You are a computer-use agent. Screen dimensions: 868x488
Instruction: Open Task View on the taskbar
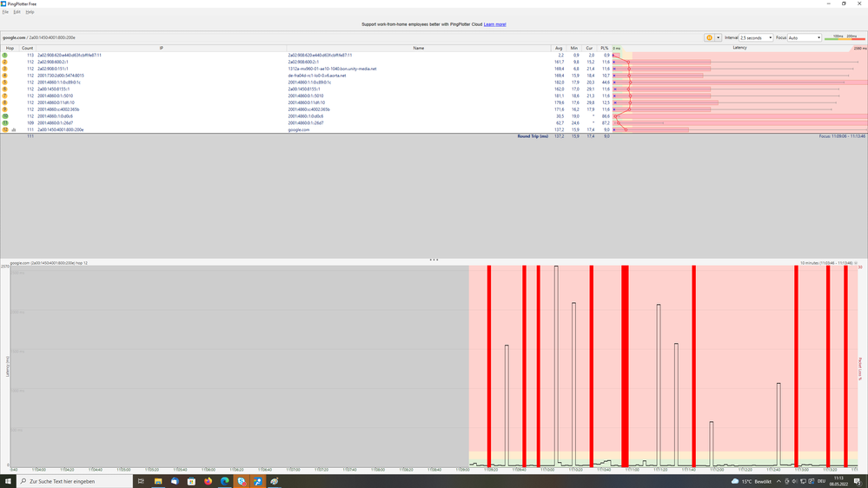(x=141, y=481)
